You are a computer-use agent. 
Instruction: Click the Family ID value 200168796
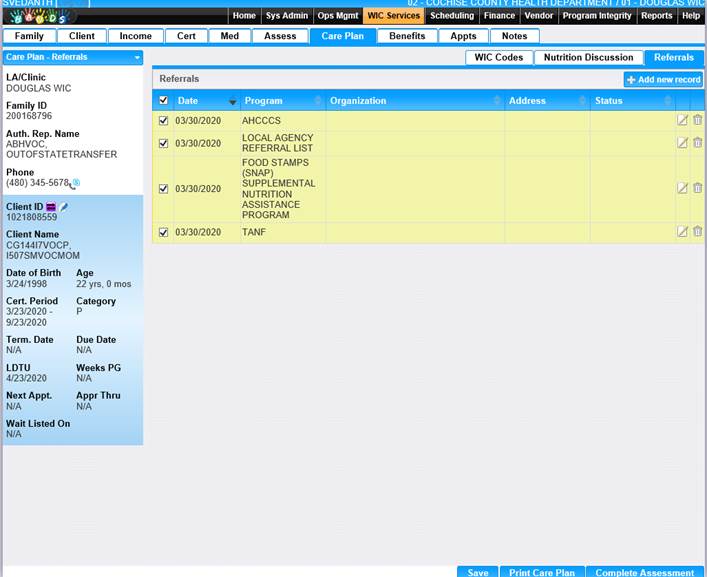29,116
